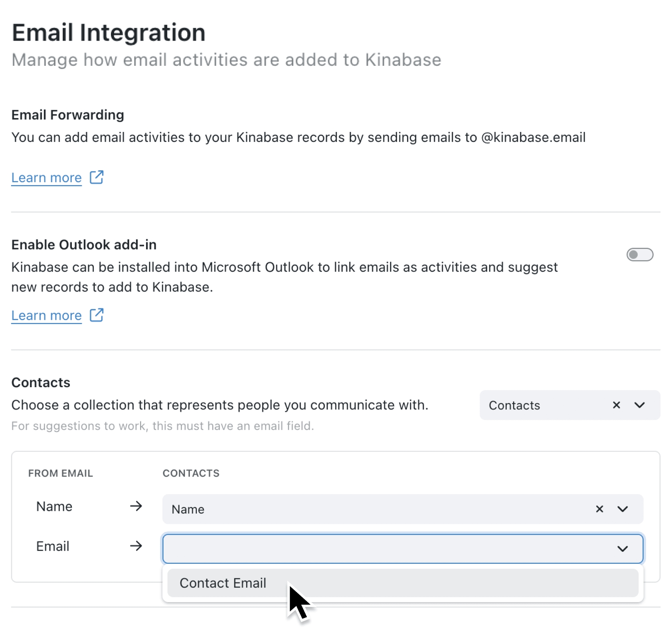
Task: Click the external link icon beside Email Forwarding's Learn more
Action: click(x=97, y=177)
